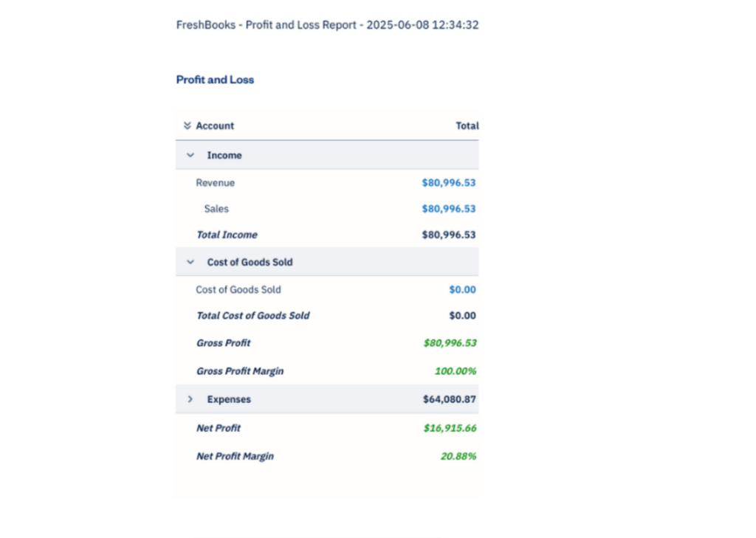
Task: Click the Profit and Loss heading
Action: tap(215, 80)
